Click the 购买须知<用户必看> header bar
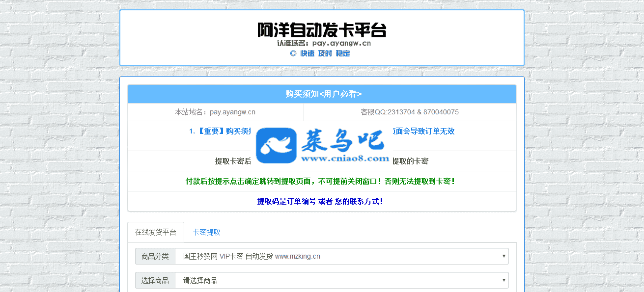Screen dimensions: 644x292 322,94
